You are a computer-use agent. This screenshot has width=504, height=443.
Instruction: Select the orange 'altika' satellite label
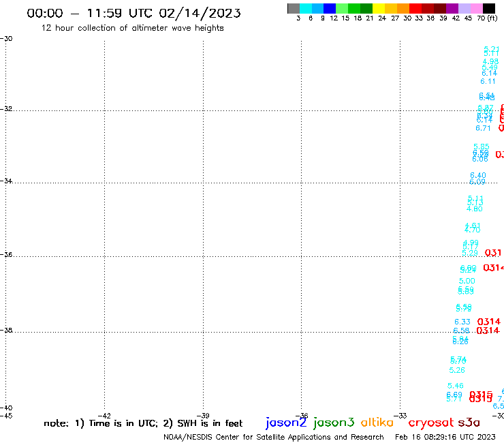[x=377, y=423]
